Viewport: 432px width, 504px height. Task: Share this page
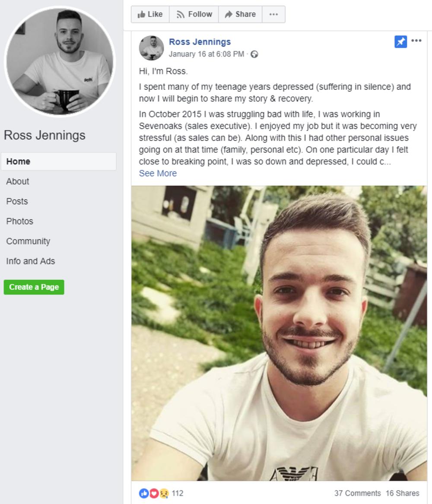pyautogui.click(x=240, y=14)
